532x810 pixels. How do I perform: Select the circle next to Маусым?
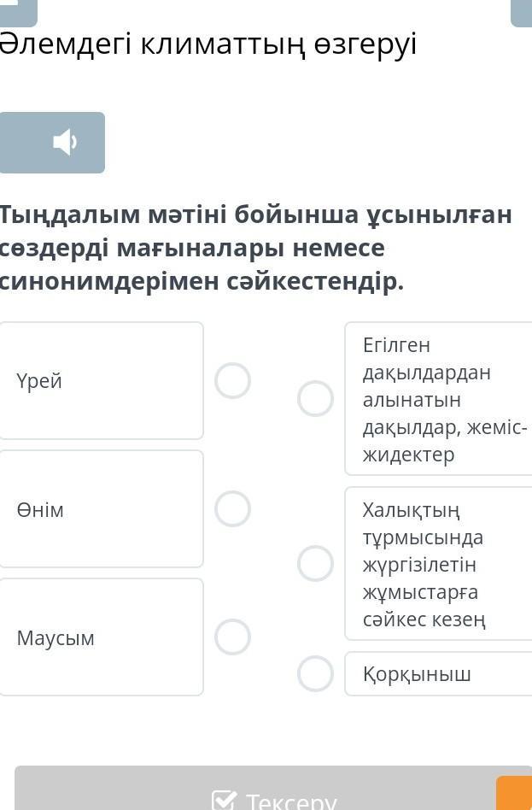pos(232,637)
